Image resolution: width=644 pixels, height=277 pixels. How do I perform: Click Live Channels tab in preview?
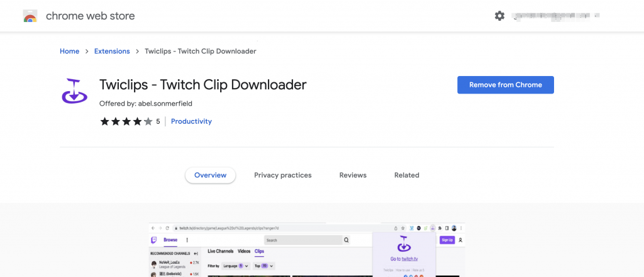pos(221,251)
